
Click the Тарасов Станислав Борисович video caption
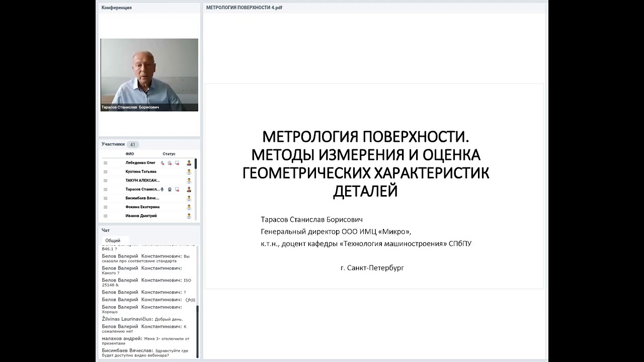[130, 108]
